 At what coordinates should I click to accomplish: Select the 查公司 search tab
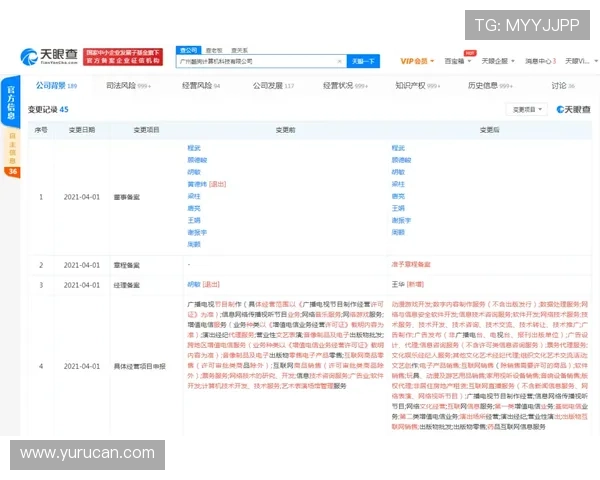188,50
